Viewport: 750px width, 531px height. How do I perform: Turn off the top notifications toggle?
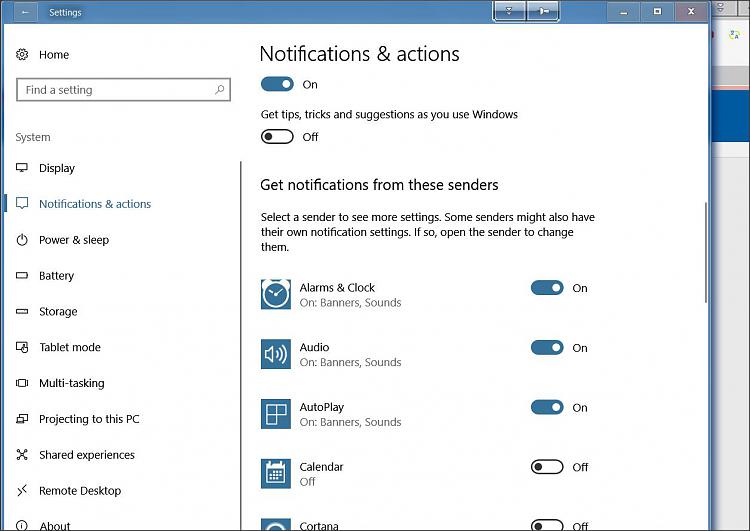coord(277,84)
